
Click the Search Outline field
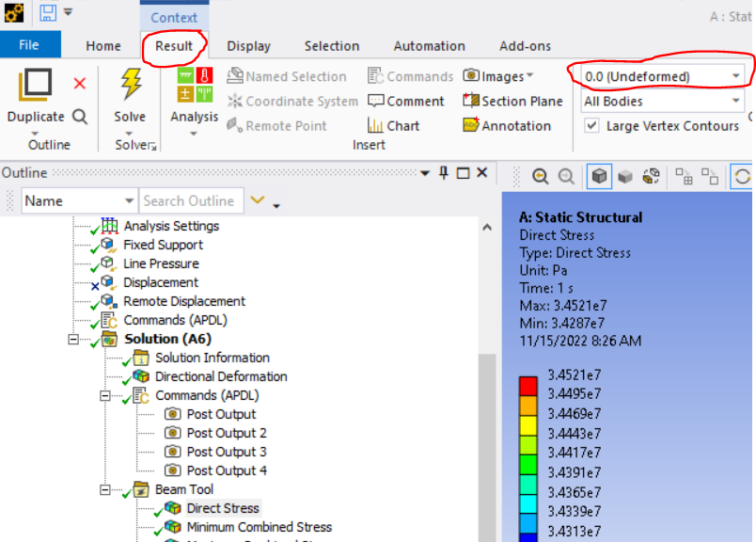pos(191,200)
